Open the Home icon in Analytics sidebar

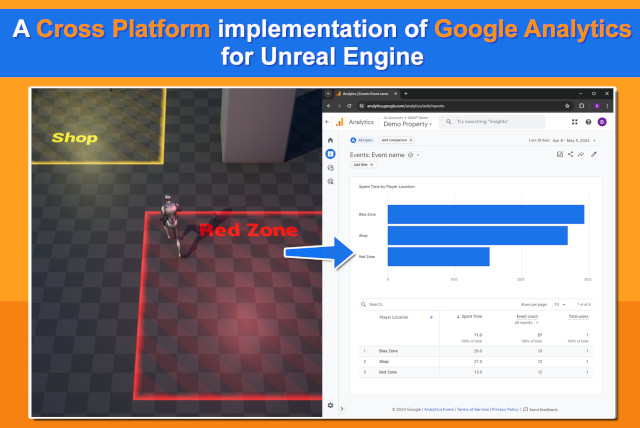point(330,140)
